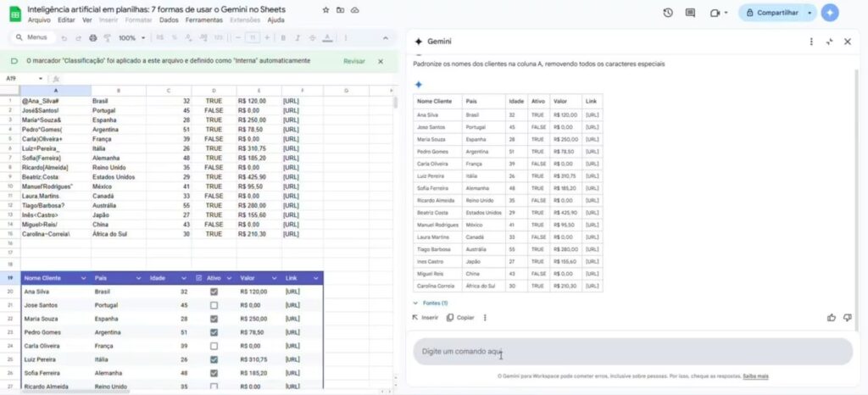Collapse the toolbar header with chevron
Viewport: 868px width, 395px height.
point(386,38)
